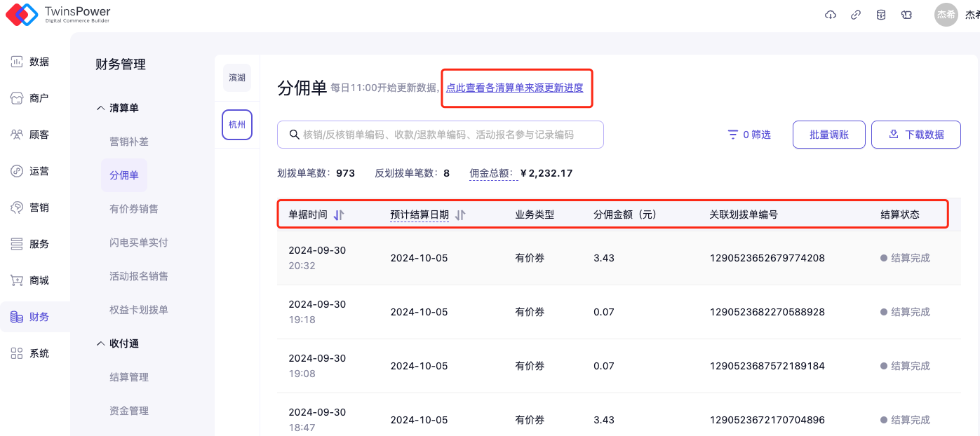The image size is (980, 436).
Task: Open the 杰希 user avatar
Action: pos(946,15)
